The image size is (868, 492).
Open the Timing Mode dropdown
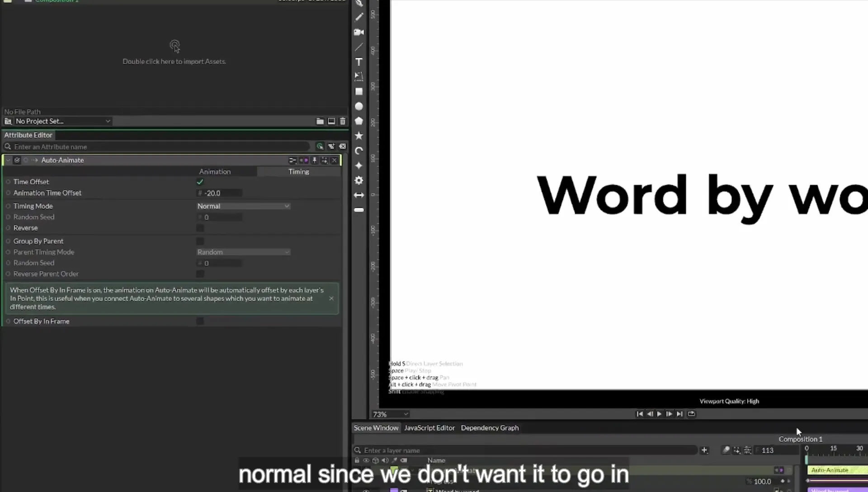coord(243,206)
